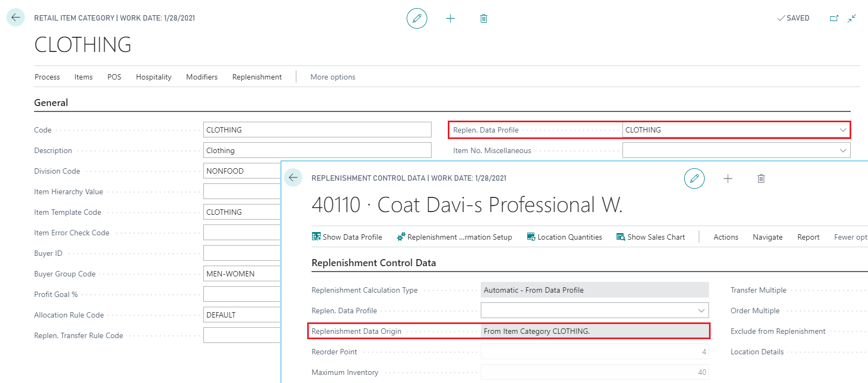Go back from Replenishment Control Data page
The height and width of the screenshot is (383, 868).
(293, 177)
